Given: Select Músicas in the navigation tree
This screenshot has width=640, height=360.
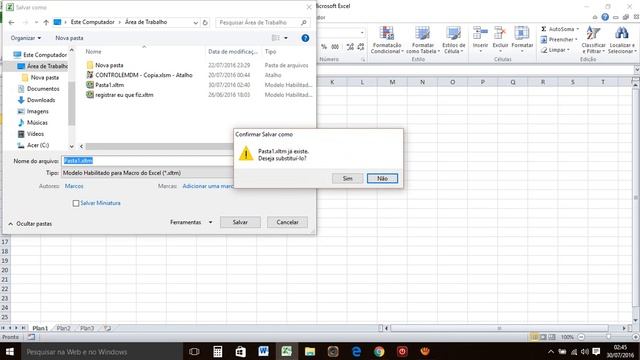Looking at the screenshot, I should pyautogui.click(x=33, y=122).
